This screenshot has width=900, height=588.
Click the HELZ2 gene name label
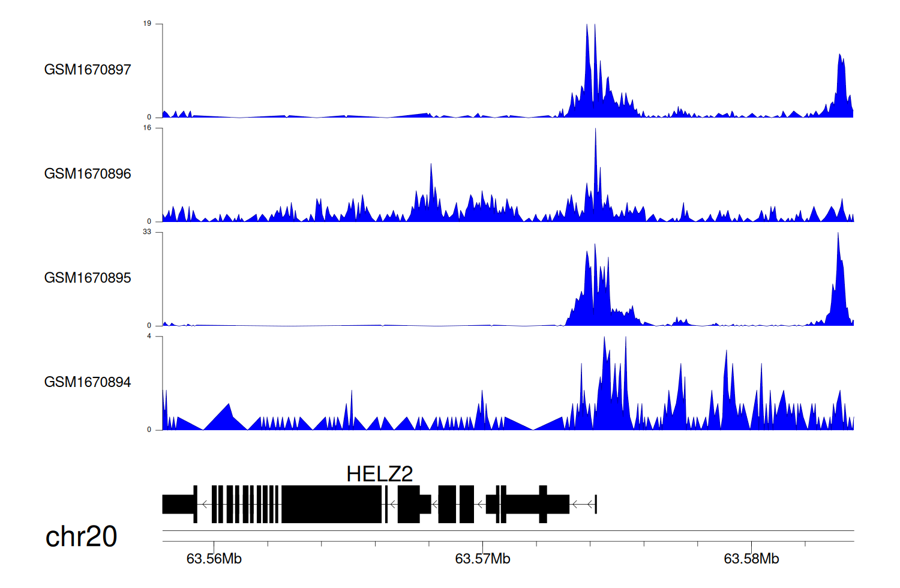click(379, 474)
